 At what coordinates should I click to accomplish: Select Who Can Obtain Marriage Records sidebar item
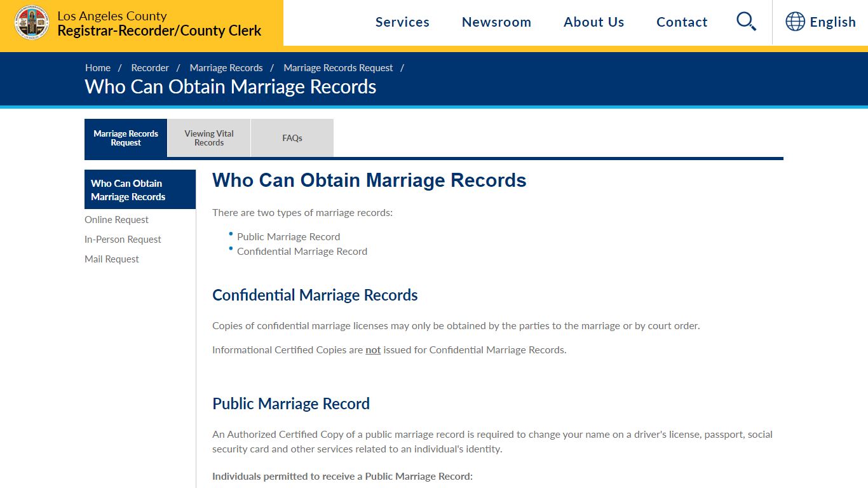click(x=140, y=189)
